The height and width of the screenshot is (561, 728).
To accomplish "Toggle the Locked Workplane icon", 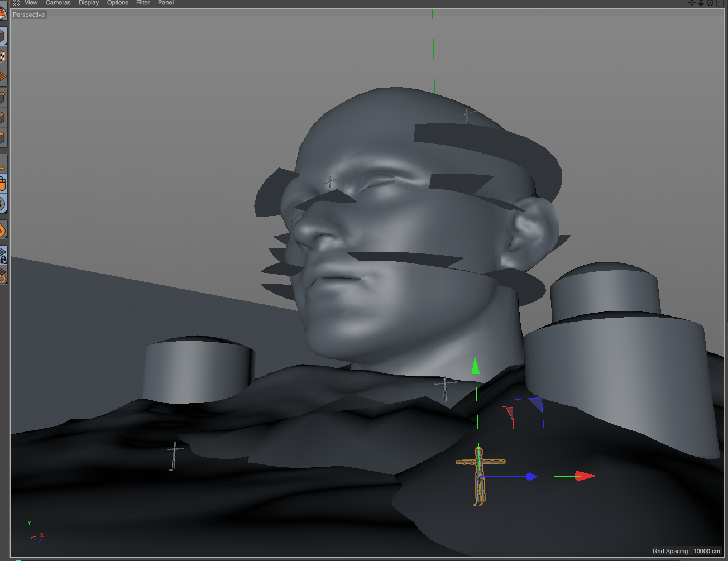I will click(3, 255).
